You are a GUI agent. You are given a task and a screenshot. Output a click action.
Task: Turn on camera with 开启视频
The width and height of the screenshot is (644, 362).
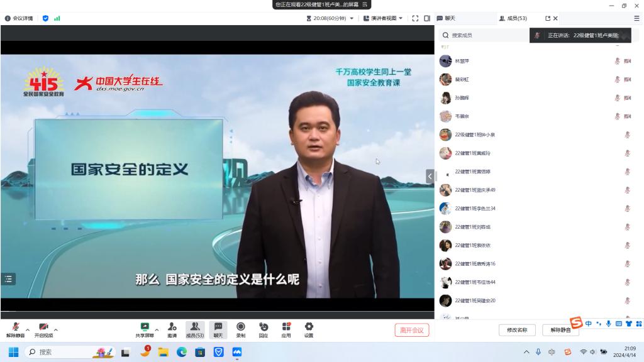point(43,329)
